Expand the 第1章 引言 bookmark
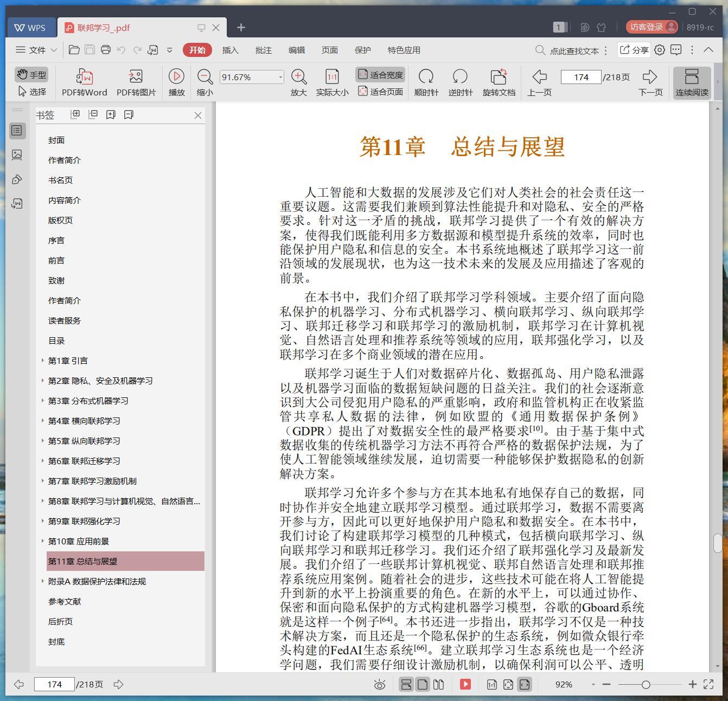Screen dimensions: 728x701 click(42, 360)
